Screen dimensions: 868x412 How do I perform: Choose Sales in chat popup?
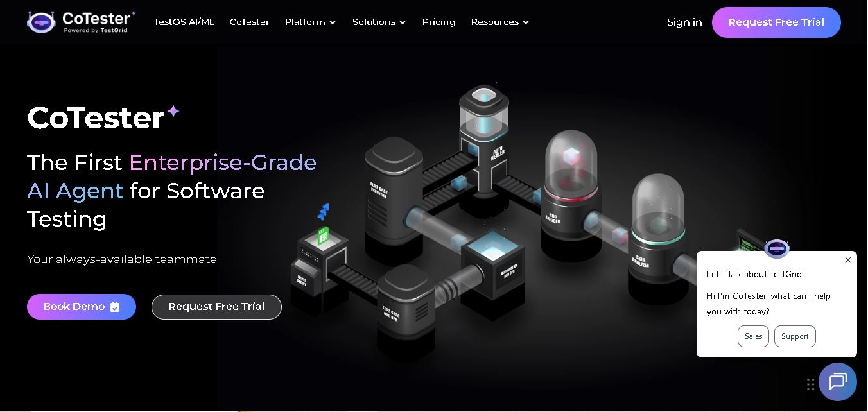[753, 336]
